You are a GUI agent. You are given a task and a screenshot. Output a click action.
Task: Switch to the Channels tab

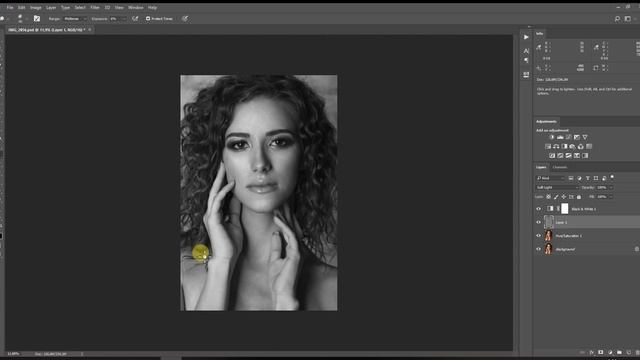click(560, 167)
